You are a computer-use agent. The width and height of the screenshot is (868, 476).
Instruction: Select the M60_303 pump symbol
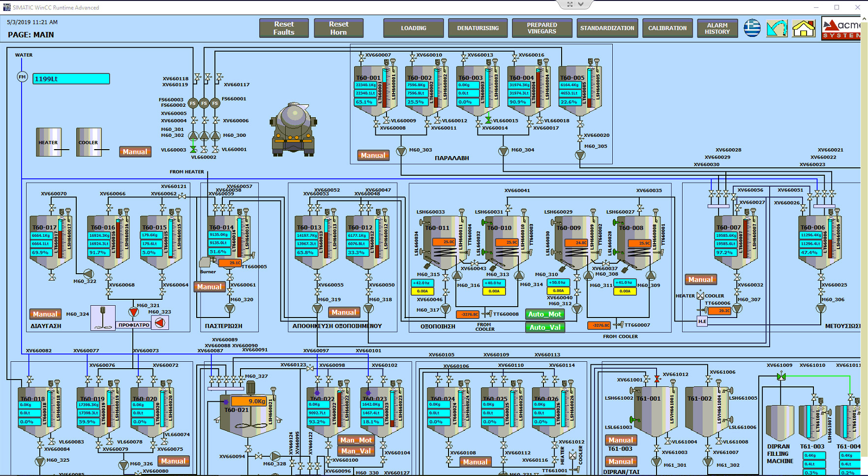tap(401, 151)
